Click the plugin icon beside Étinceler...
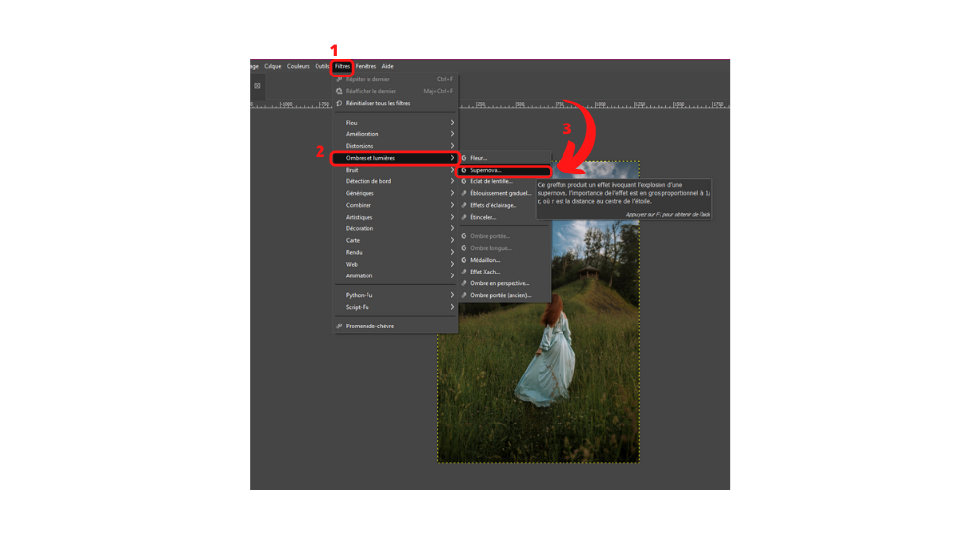 [464, 217]
